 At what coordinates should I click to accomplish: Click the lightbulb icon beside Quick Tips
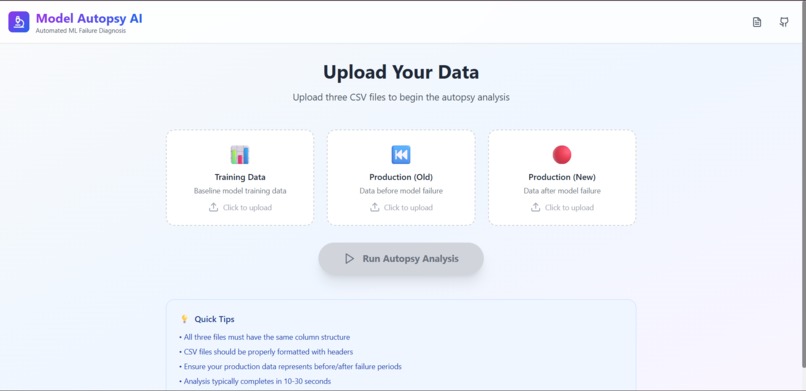click(185, 319)
